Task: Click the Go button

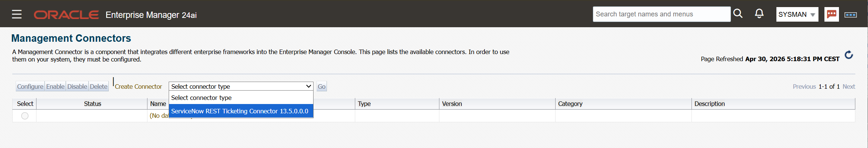Action: coord(322,86)
